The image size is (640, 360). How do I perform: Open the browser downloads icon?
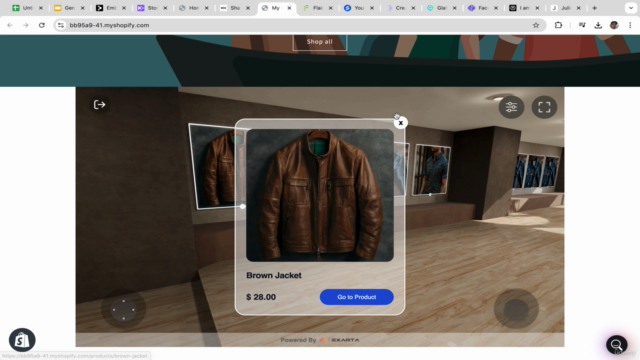tap(598, 25)
